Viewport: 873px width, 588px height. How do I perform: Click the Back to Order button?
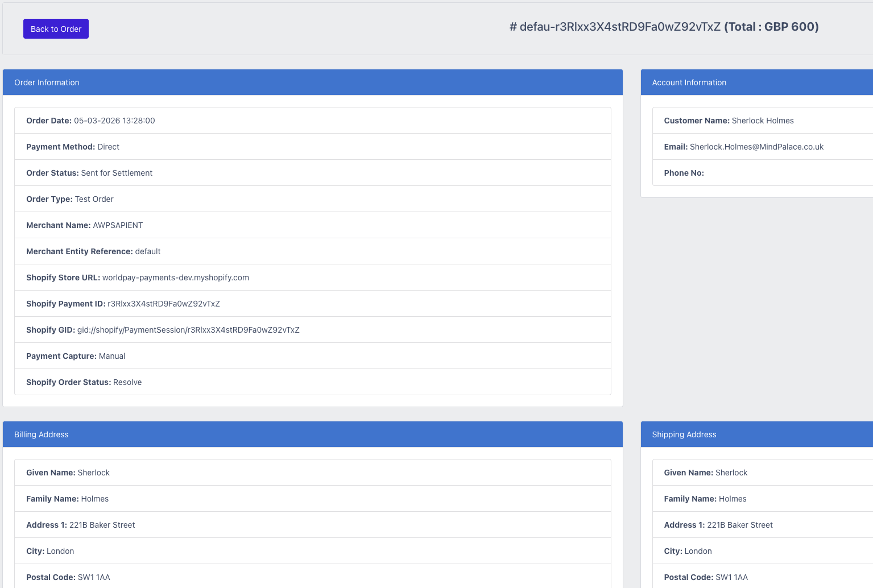point(56,29)
